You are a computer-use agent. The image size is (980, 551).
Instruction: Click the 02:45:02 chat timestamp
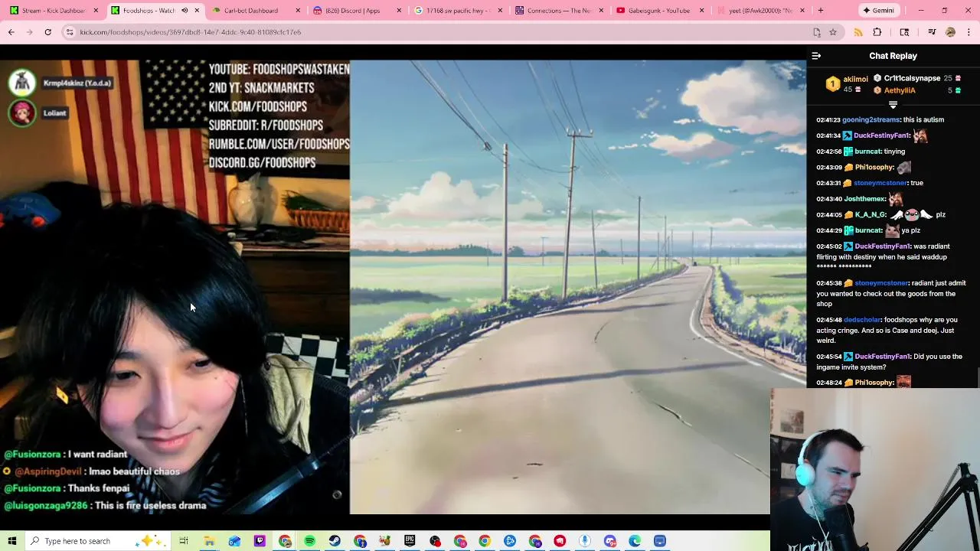pos(828,246)
